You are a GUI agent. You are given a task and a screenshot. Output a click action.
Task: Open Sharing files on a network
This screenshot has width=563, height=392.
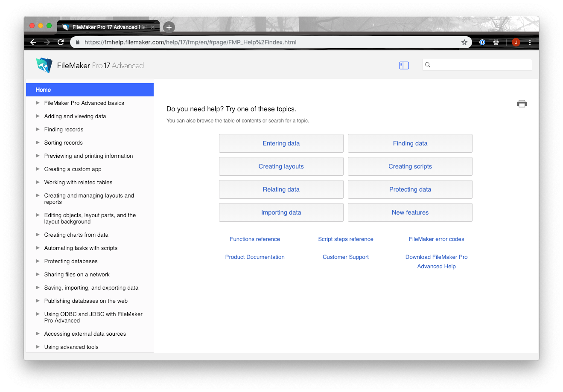point(77,274)
